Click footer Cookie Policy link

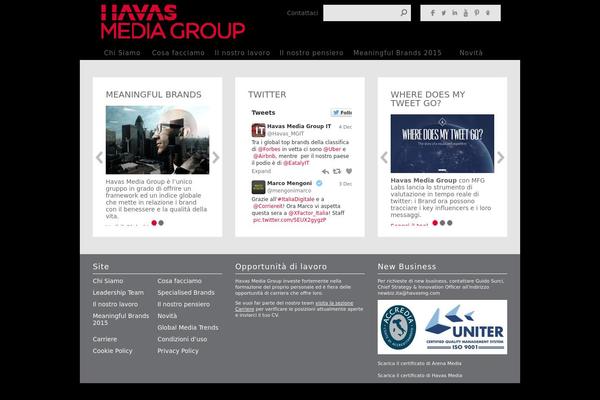[x=112, y=351]
